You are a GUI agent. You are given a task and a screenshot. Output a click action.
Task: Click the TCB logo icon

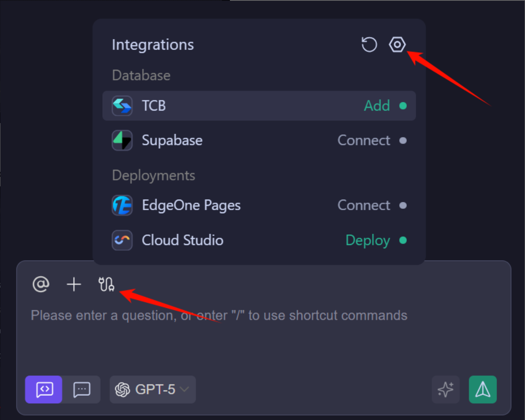tap(122, 106)
